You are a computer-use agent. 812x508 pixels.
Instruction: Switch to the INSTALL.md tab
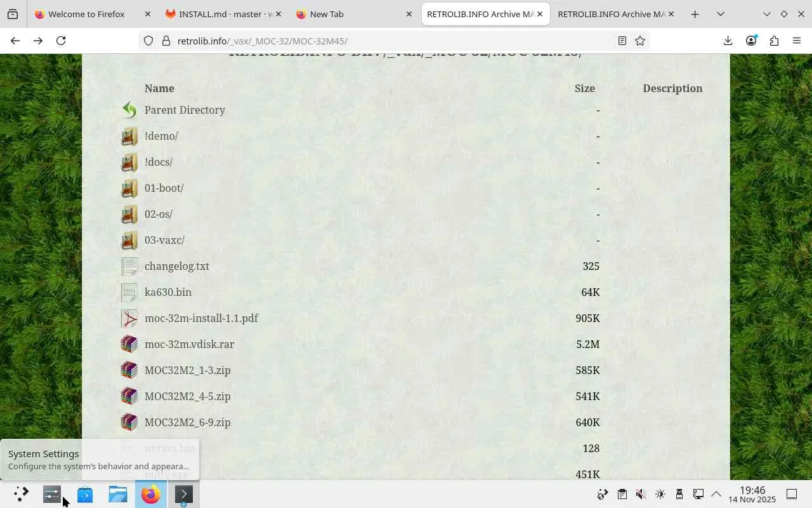[224, 14]
